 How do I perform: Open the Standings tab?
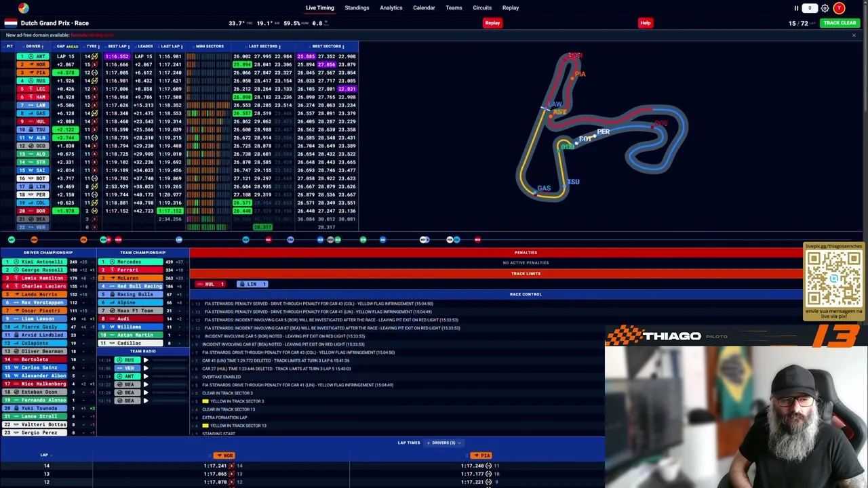[357, 8]
